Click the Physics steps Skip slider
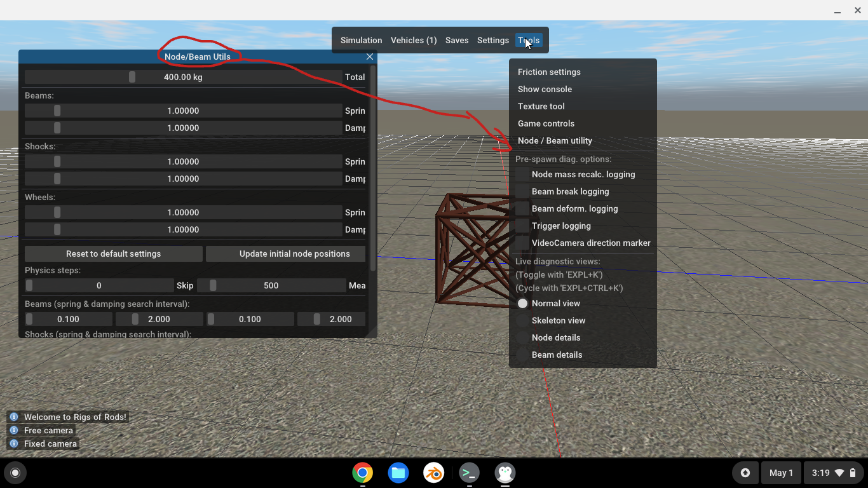This screenshot has width=868, height=488. coord(99,285)
